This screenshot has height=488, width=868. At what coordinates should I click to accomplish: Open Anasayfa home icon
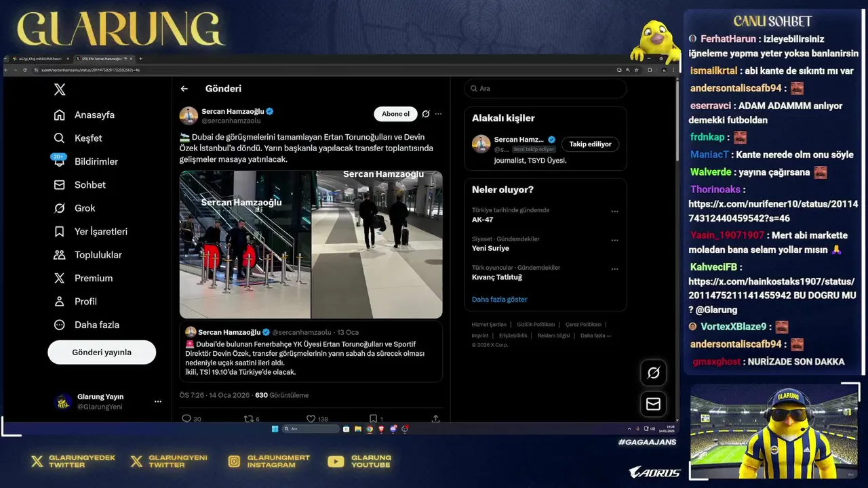click(60, 115)
